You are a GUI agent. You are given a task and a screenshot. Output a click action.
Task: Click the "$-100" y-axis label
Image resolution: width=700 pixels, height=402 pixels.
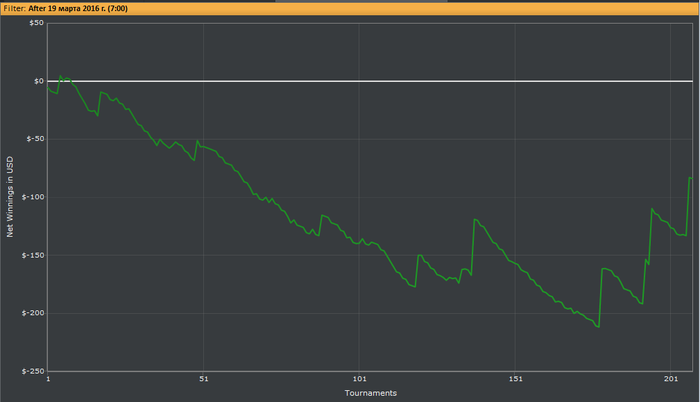(33, 197)
